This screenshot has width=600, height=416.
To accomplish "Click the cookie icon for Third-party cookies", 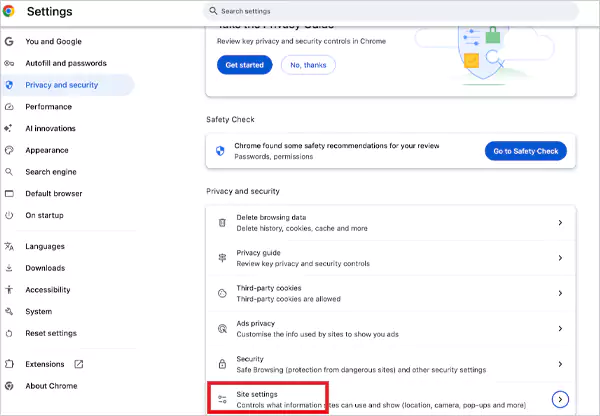I will click(222, 293).
